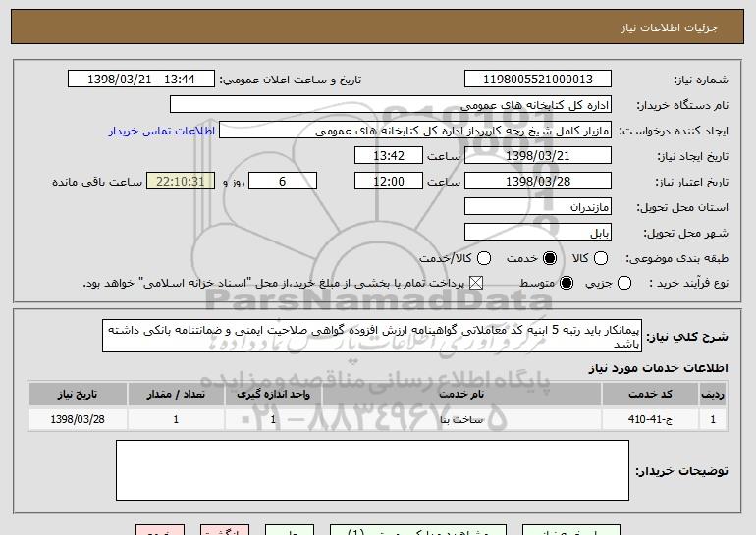Click the service name cell ساخت بنا
Viewport: 756px width, 535px height.
[461, 419]
